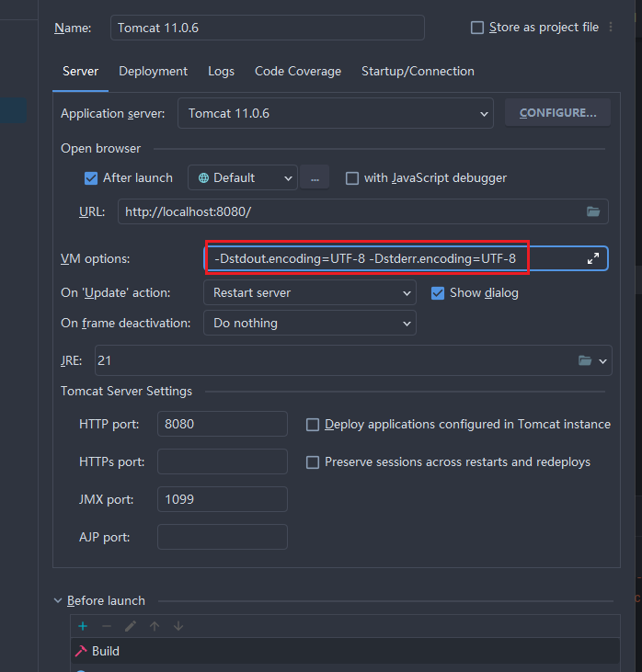This screenshot has height=672, width=642.
Task: Toggle Show dialog checkbox
Action: click(438, 293)
